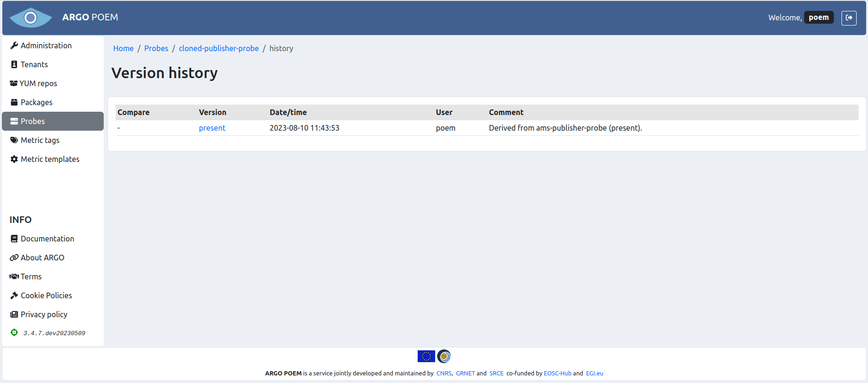Open the Probes sidebar menu item

click(x=33, y=121)
